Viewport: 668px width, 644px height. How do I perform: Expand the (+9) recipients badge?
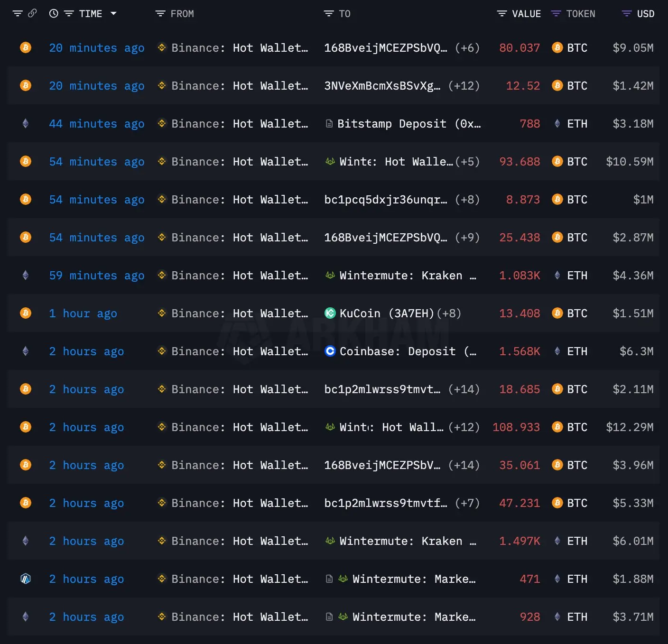click(467, 238)
